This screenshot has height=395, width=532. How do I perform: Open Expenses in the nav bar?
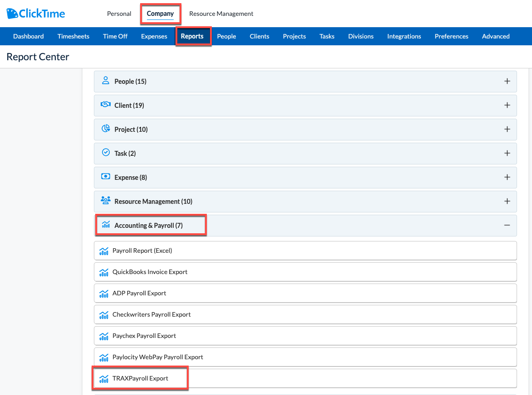(x=154, y=36)
